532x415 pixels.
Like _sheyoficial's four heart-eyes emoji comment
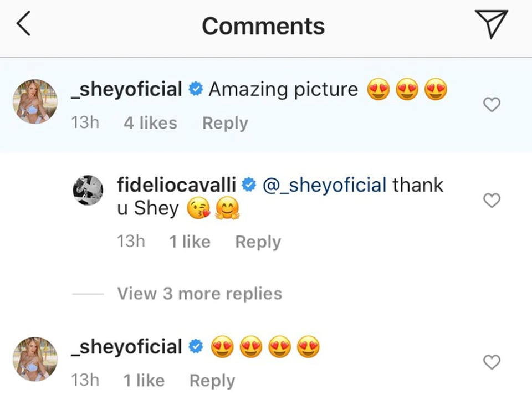[492, 362]
